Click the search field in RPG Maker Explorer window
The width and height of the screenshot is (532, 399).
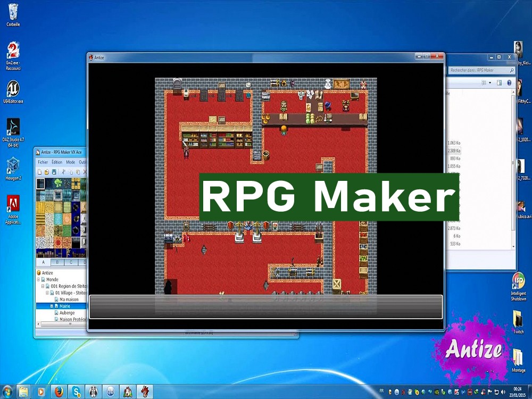[481, 70]
